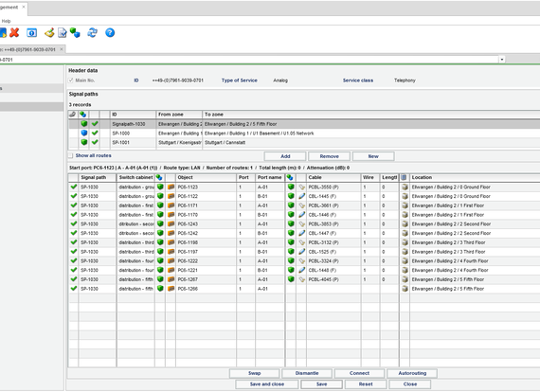
Task: Click the red X delete toolbar icon
Action: coord(14,33)
